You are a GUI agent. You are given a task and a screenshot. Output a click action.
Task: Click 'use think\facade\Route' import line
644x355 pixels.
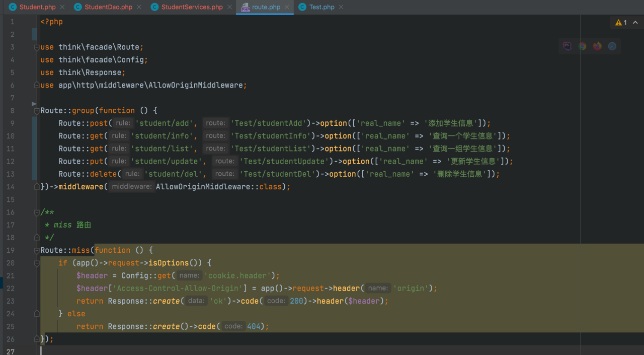(92, 47)
